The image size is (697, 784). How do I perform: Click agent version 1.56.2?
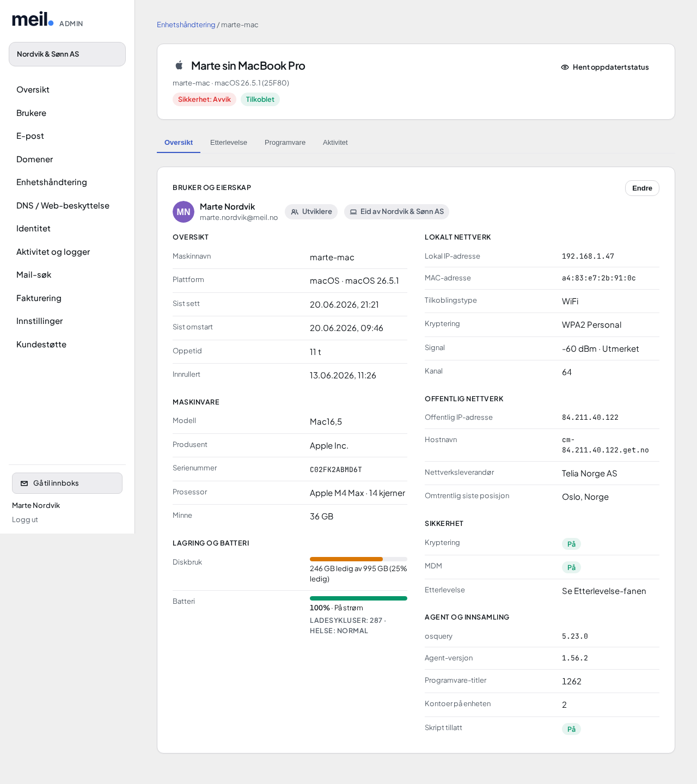[575, 658]
